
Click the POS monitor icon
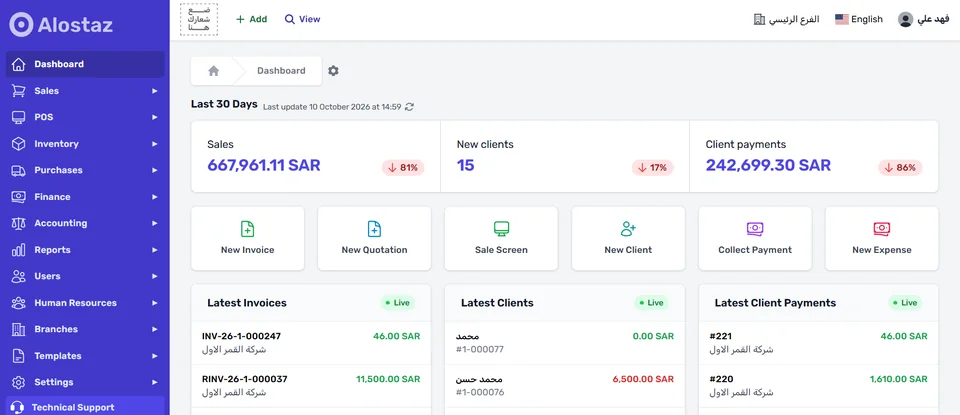[x=18, y=117]
